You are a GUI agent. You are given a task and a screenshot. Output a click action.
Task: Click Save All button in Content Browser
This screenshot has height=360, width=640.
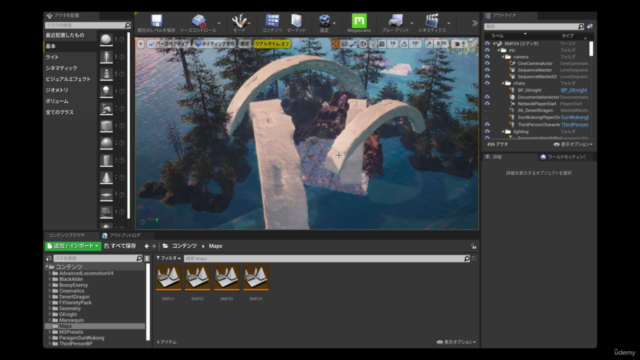pyautogui.click(x=120, y=246)
